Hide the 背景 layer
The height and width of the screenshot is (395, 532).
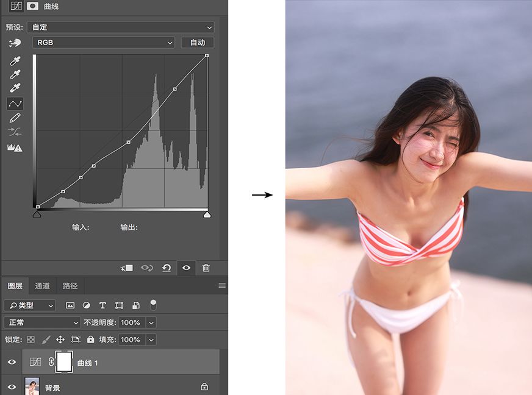pos(12,387)
